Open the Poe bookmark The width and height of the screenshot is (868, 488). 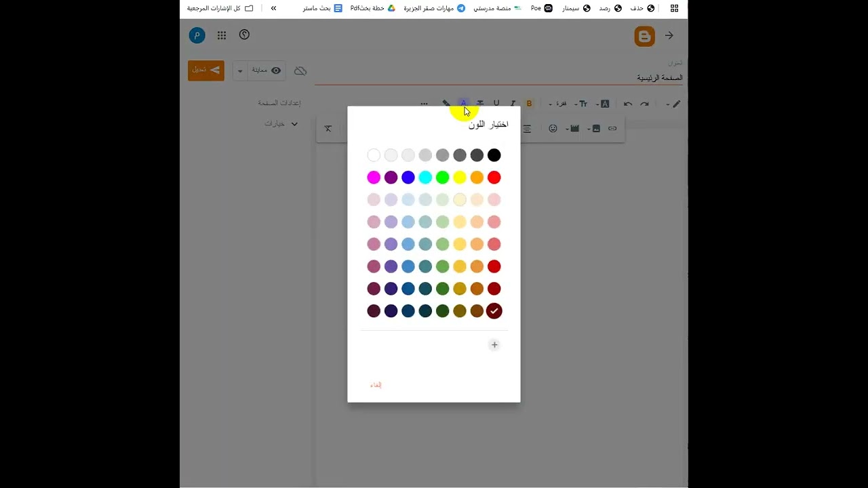pyautogui.click(x=542, y=8)
